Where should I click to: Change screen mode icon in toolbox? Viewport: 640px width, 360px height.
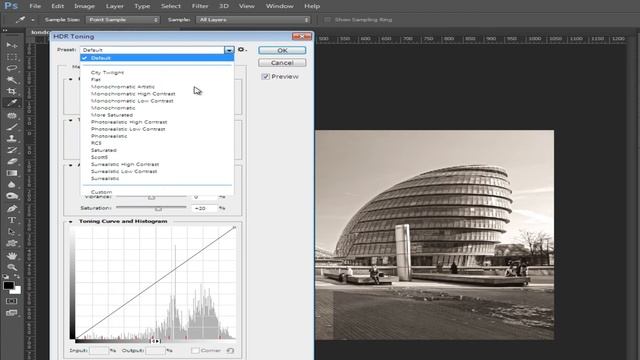pos(11,313)
